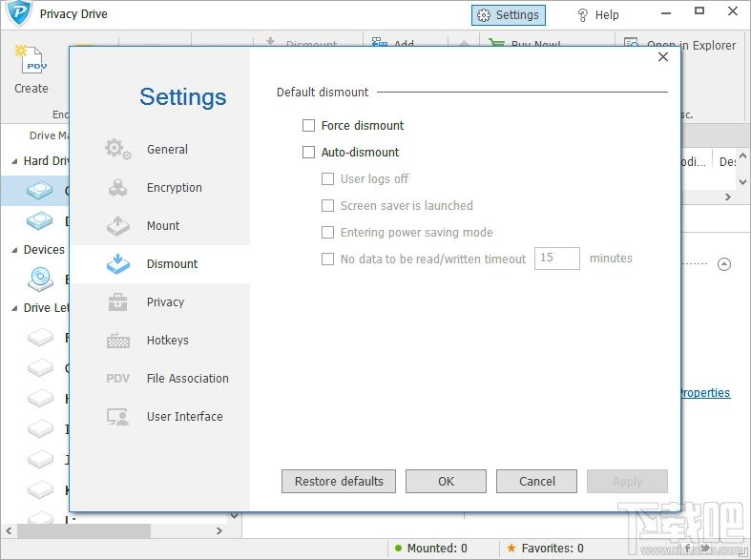
Task: Click the Settings button in title bar
Action: pyautogui.click(x=509, y=15)
